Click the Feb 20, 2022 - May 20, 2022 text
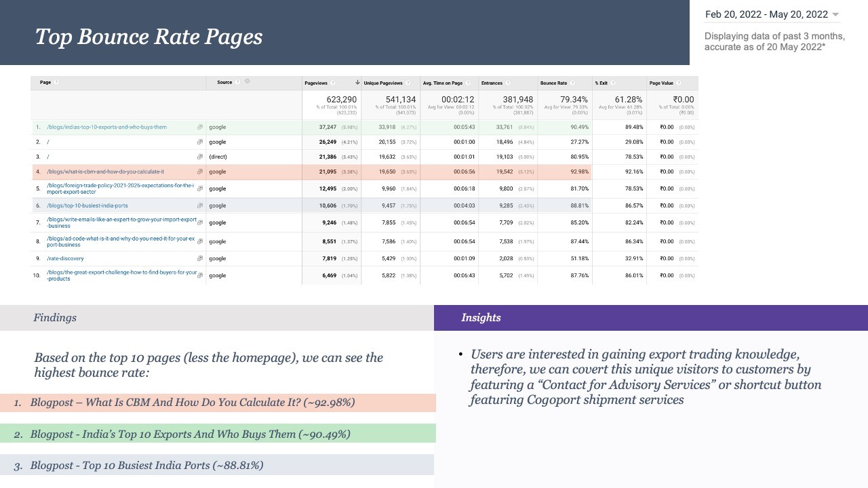The height and width of the screenshot is (488, 868). 766,14
